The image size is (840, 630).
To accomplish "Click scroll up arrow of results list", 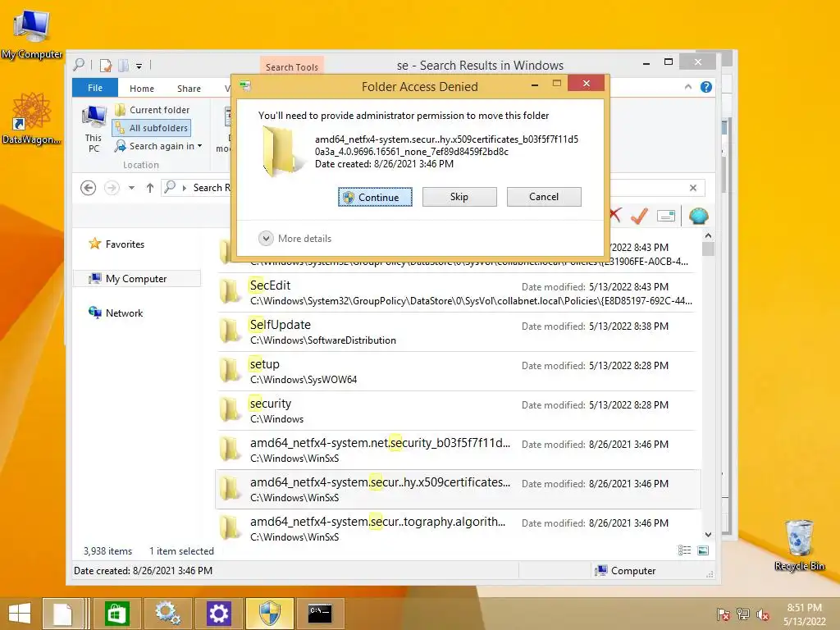I will pos(708,235).
